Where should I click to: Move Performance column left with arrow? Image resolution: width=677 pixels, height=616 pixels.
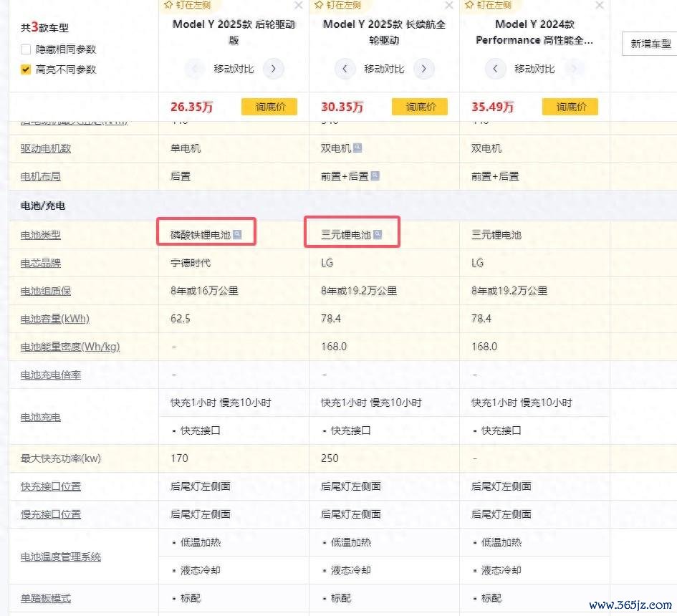(495, 69)
